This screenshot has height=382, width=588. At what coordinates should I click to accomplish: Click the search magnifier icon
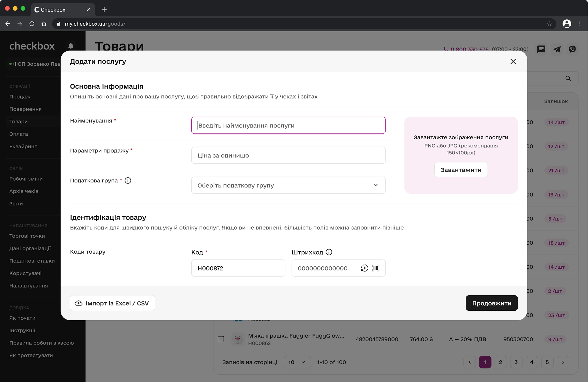coord(568,79)
